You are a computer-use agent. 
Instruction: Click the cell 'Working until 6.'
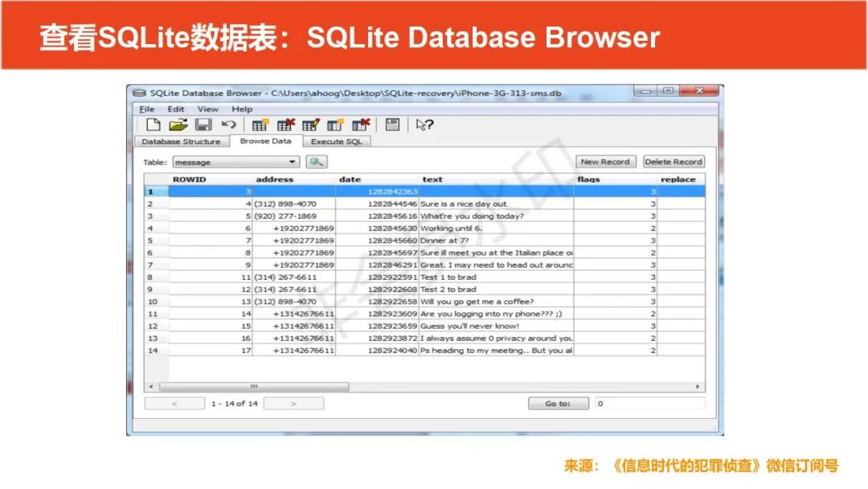[x=497, y=228]
